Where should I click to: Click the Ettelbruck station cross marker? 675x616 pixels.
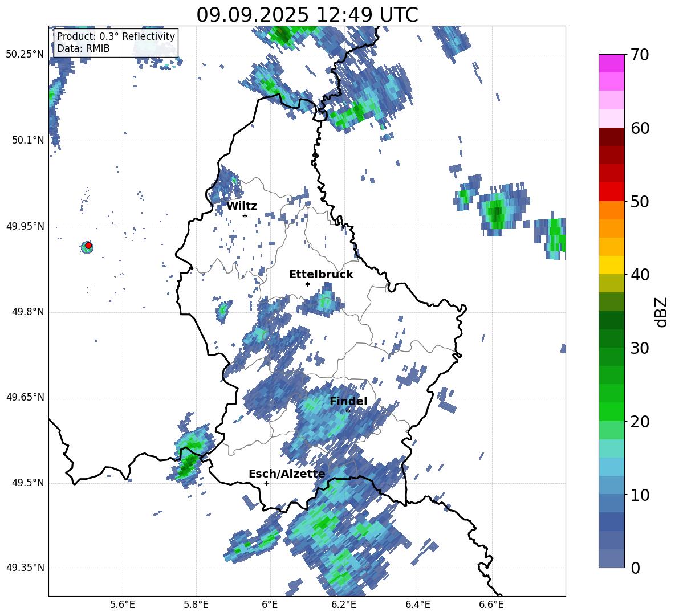pyautogui.click(x=307, y=284)
